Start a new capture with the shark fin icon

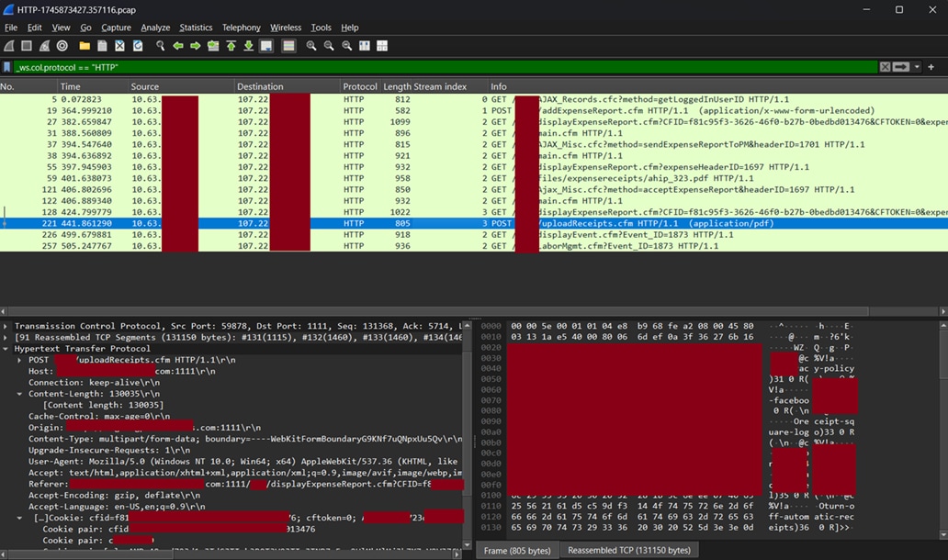point(9,46)
